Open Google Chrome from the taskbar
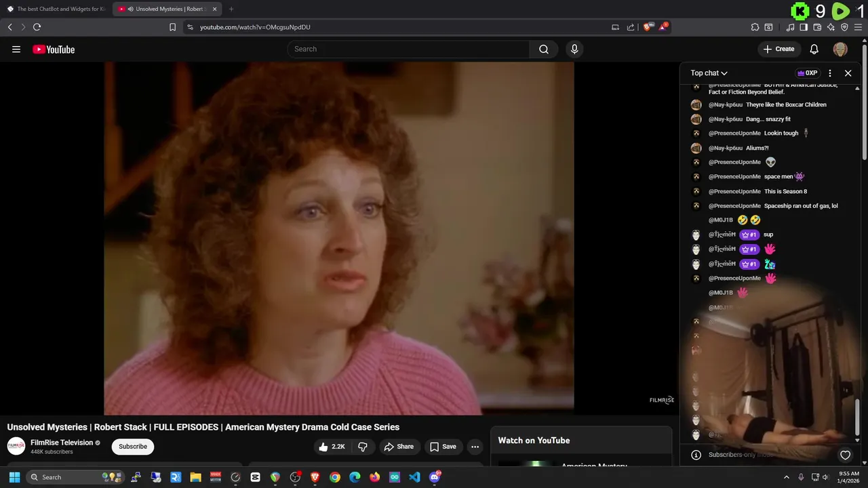Screen dimensions: 868x488 click(335, 477)
